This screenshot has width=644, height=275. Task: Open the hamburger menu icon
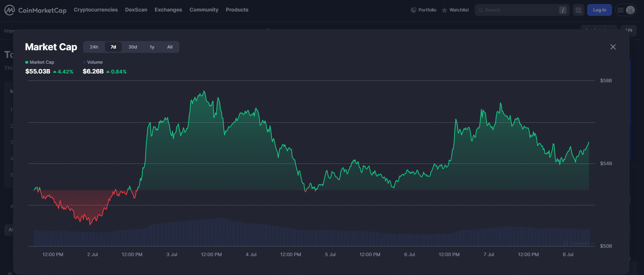pyautogui.click(x=620, y=10)
